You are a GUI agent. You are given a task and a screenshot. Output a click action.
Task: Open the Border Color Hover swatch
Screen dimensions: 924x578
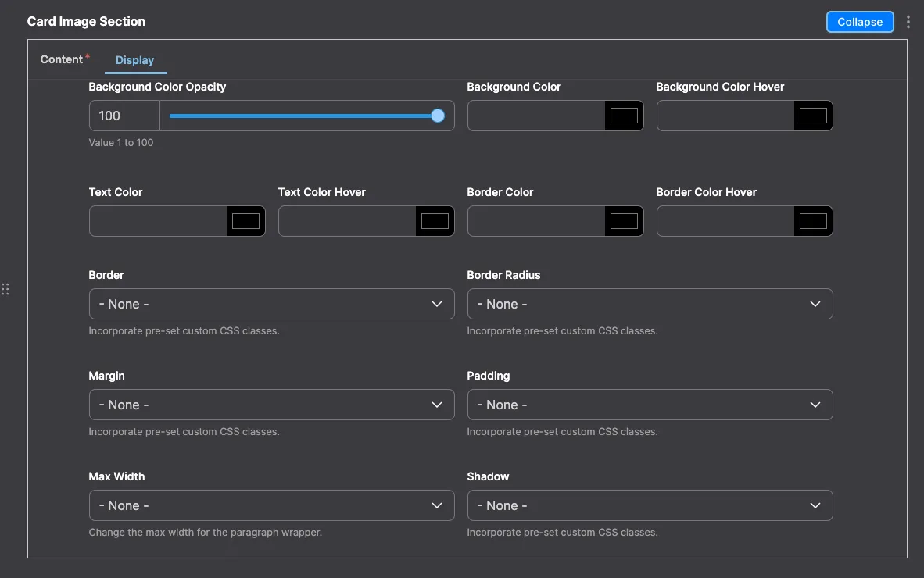[813, 221]
